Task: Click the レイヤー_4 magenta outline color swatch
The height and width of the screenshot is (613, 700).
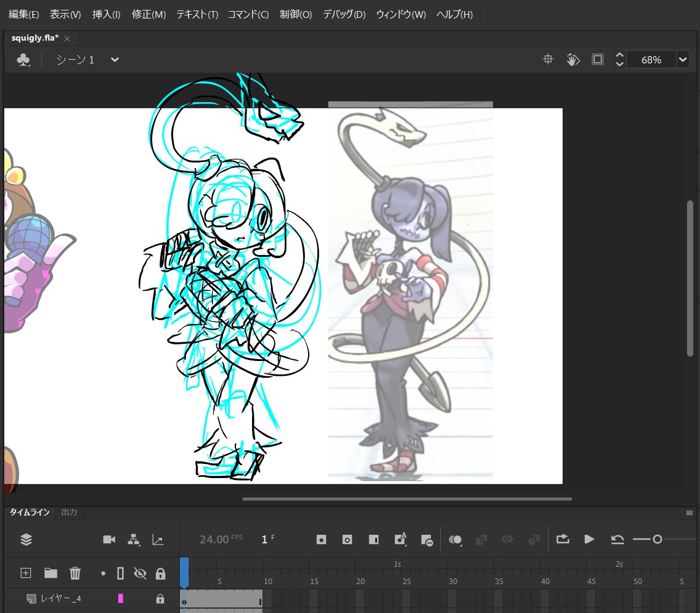Action: (x=120, y=599)
